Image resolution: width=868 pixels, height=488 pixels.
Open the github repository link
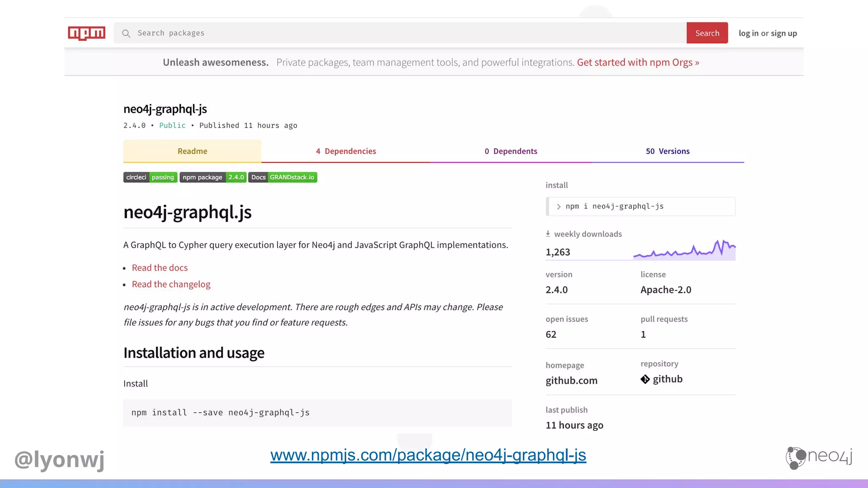[668, 379]
